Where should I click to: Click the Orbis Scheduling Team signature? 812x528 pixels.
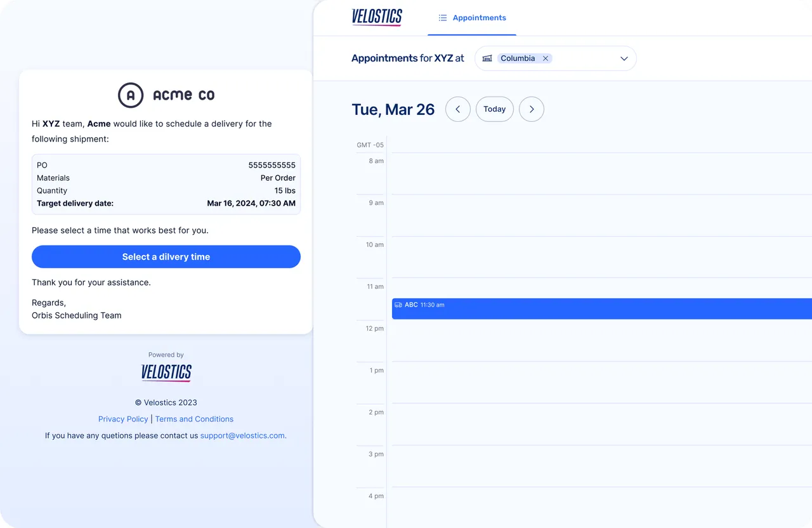click(77, 315)
